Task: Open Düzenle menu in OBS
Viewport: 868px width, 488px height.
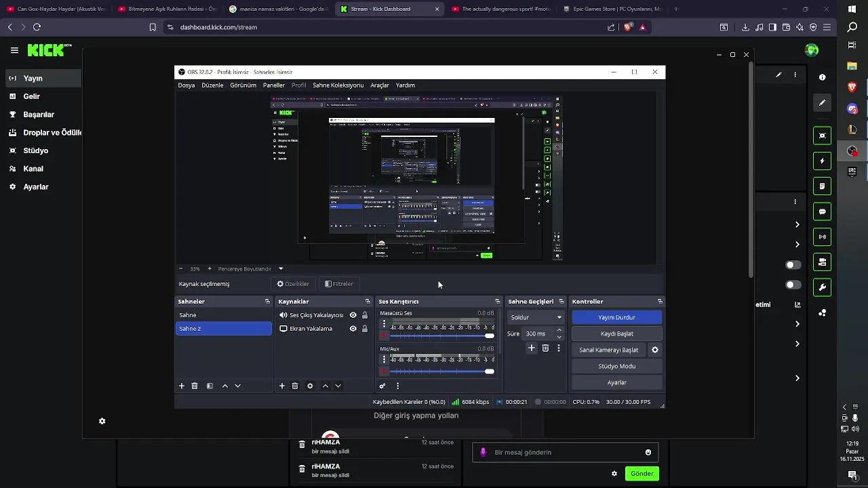Action: tap(212, 85)
